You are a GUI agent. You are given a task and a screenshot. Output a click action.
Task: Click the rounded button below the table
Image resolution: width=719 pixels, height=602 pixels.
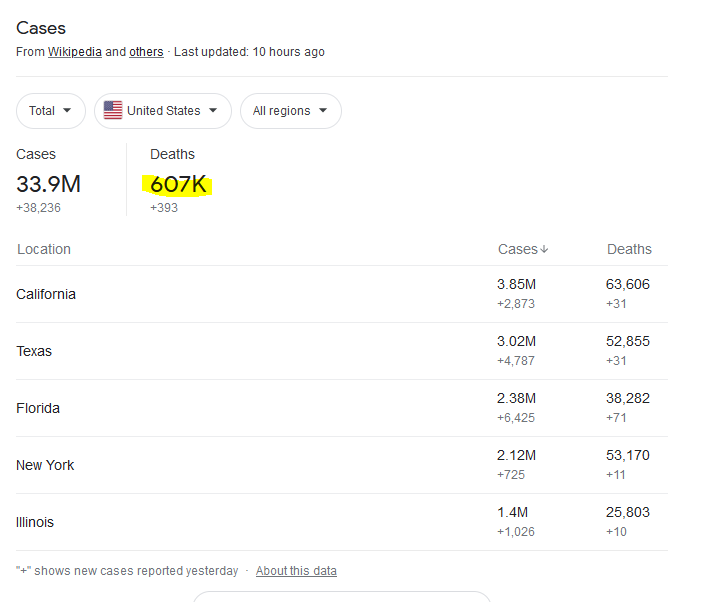pyautogui.click(x=342, y=596)
